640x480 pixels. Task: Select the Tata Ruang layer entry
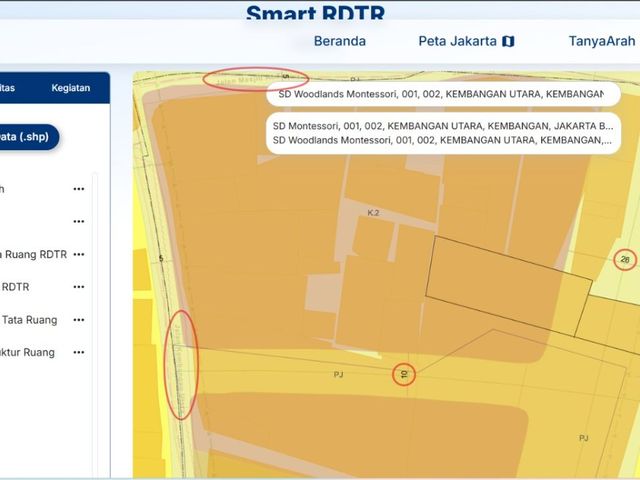pyautogui.click(x=29, y=320)
